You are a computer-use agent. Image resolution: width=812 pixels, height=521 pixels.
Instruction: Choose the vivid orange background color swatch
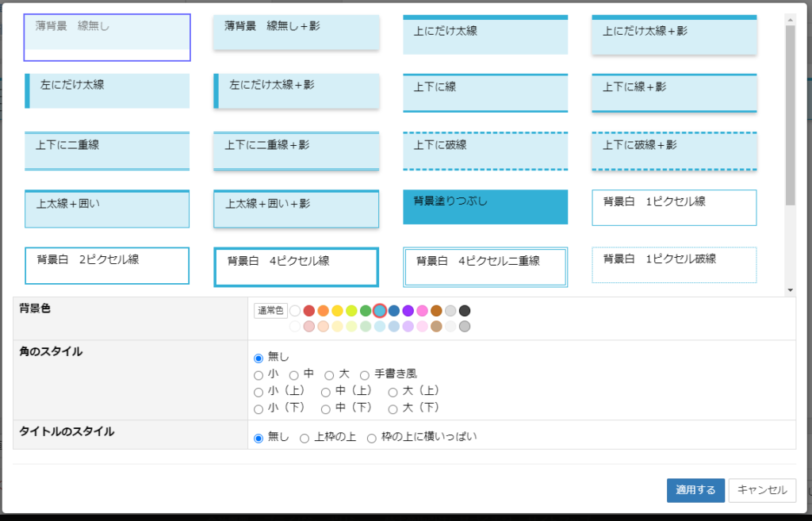324,311
